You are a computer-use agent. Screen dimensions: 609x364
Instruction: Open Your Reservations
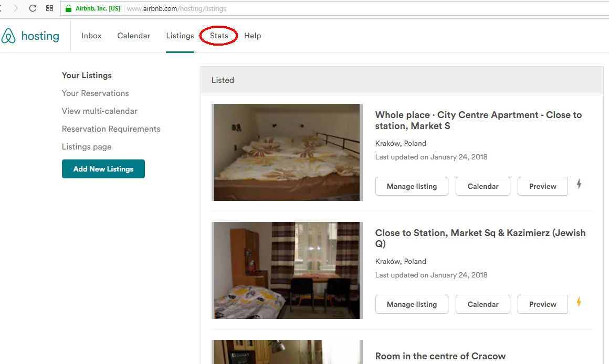[95, 93]
